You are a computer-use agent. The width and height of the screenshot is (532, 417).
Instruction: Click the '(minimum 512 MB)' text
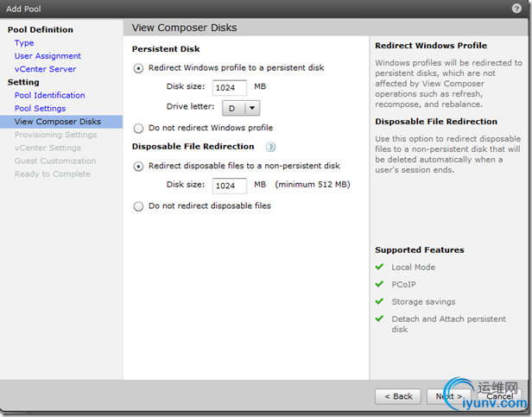coord(313,185)
